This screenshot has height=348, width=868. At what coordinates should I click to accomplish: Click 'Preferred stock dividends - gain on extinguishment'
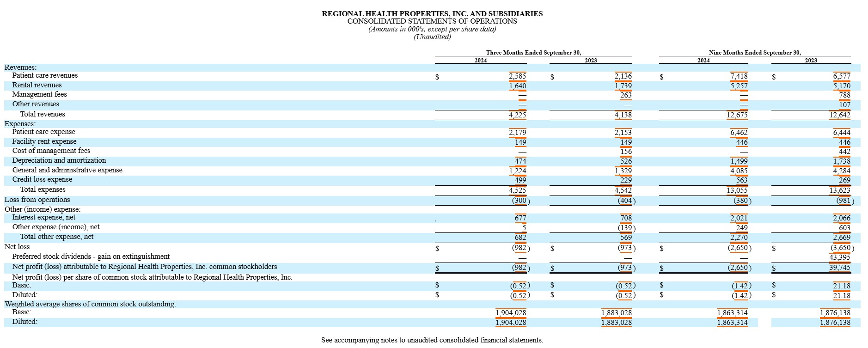point(91,256)
